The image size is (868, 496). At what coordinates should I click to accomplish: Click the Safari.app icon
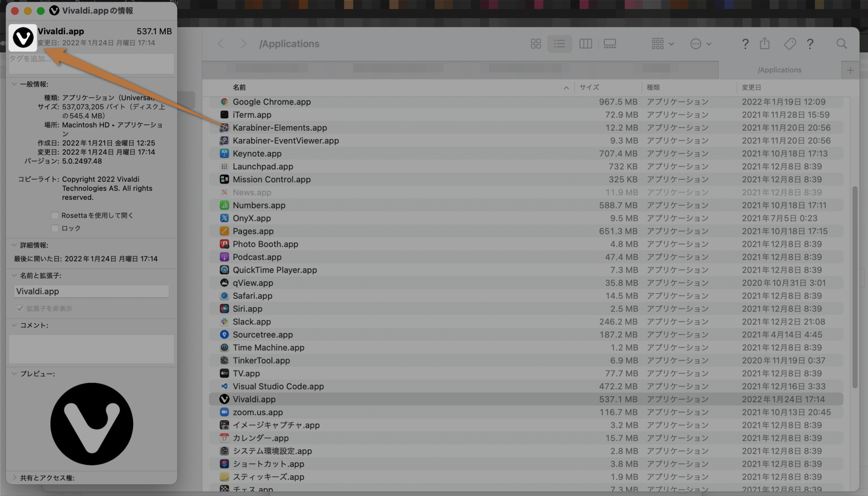[x=224, y=296]
